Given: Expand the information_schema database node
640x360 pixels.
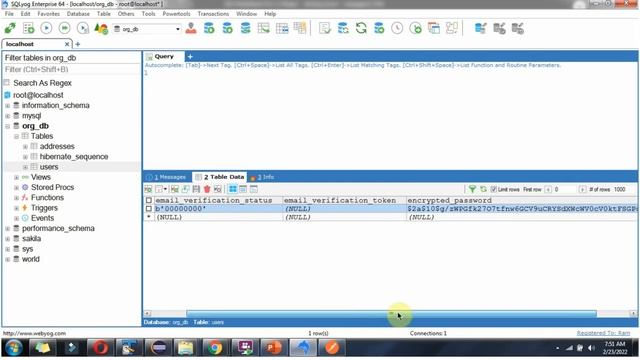Looking at the screenshot, I should 7,106.
